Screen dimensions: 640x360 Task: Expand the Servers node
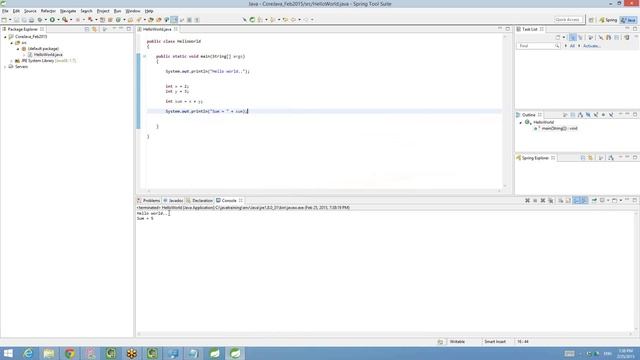(5, 67)
